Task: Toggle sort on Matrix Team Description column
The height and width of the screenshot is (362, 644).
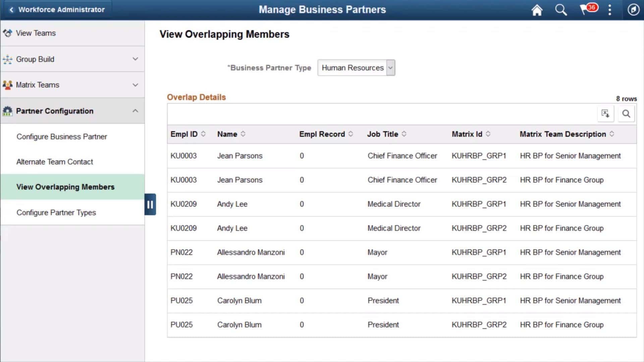Action: (x=612, y=134)
